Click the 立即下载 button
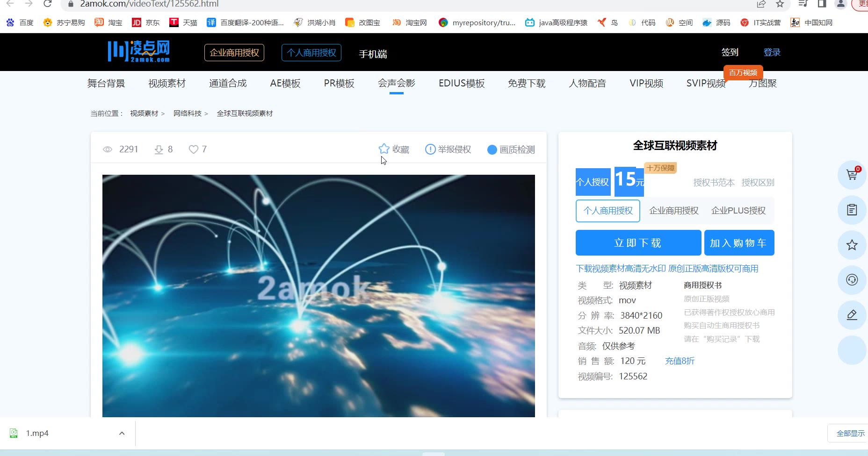 638,243
